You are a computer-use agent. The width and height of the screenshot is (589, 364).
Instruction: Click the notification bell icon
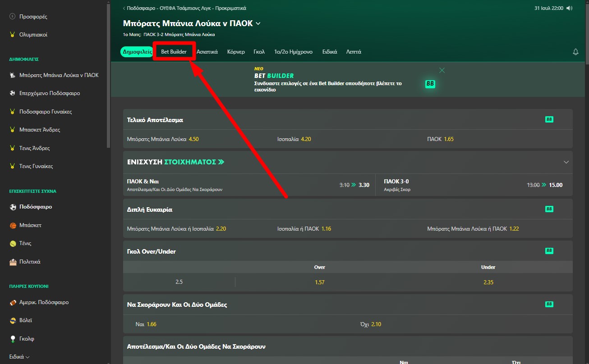click(x=575, y=52)
